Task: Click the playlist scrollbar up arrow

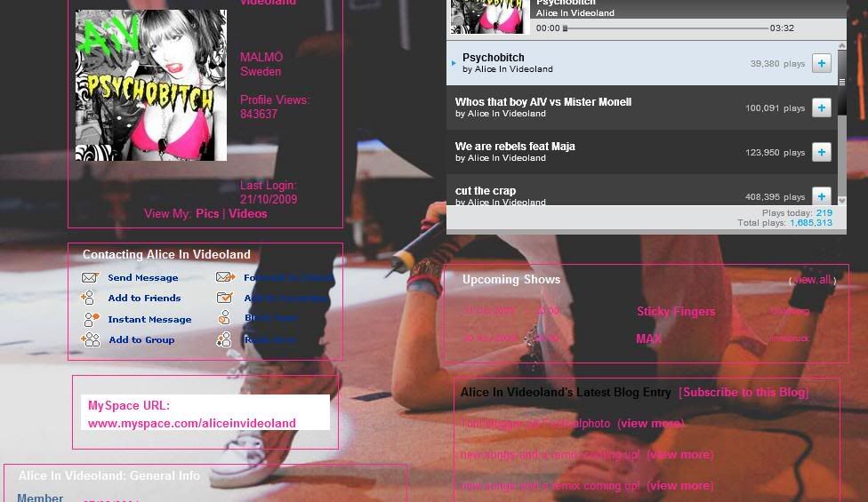Action: [x=842, y=46]
